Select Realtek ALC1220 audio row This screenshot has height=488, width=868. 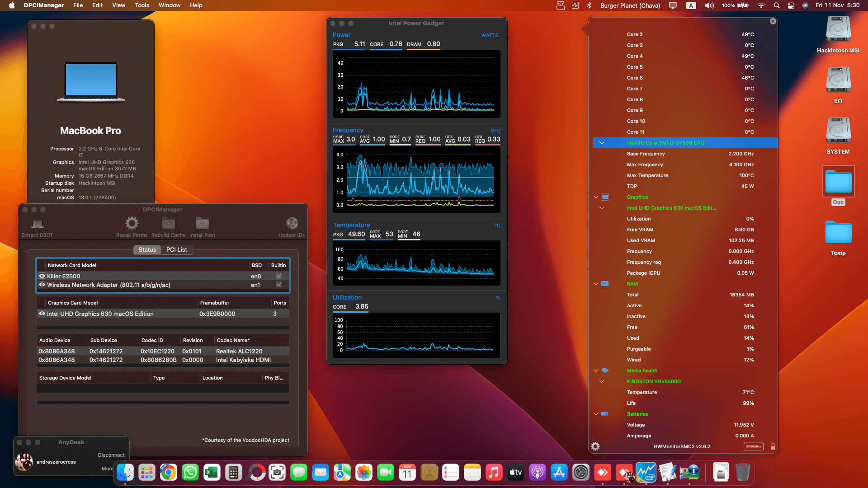pyautogui.click(x=163, y=351)
